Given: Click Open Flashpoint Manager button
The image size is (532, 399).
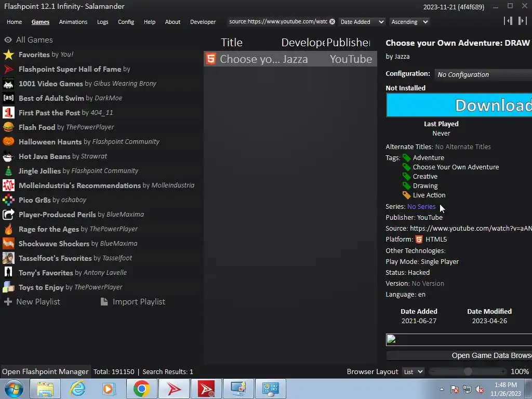Looking at the screenshot, I should (45, 372).
